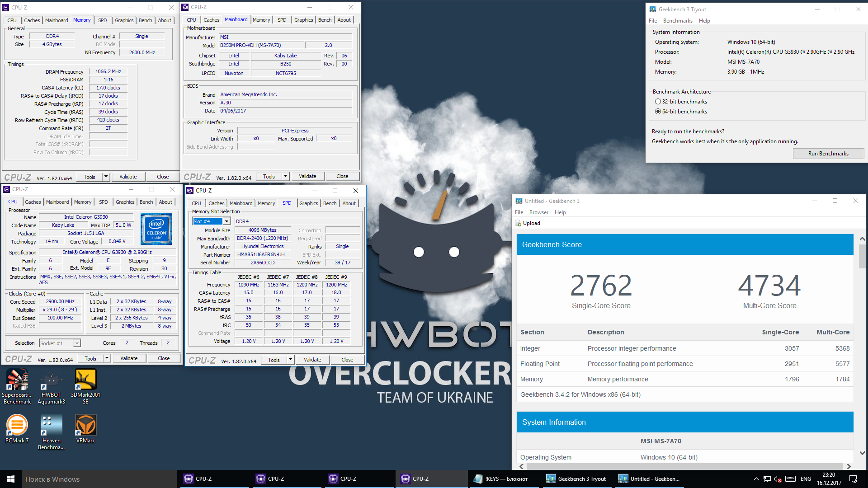Click Run Benchmarks button
This screenshot has width=868, height=488.
[828, 154]
